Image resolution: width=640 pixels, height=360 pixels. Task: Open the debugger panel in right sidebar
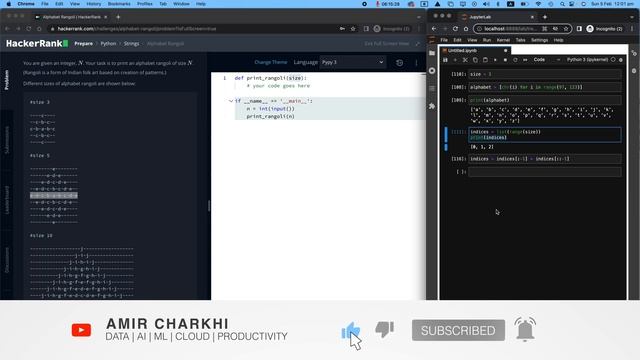634,71
